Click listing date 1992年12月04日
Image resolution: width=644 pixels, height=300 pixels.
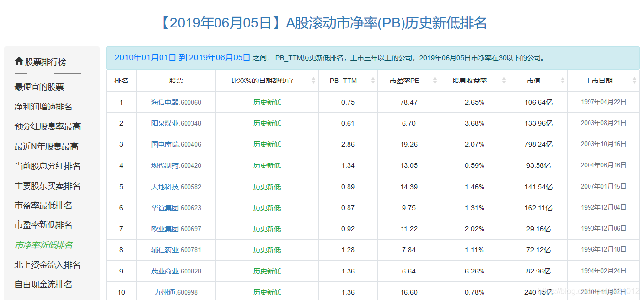(x=604, y=208)
